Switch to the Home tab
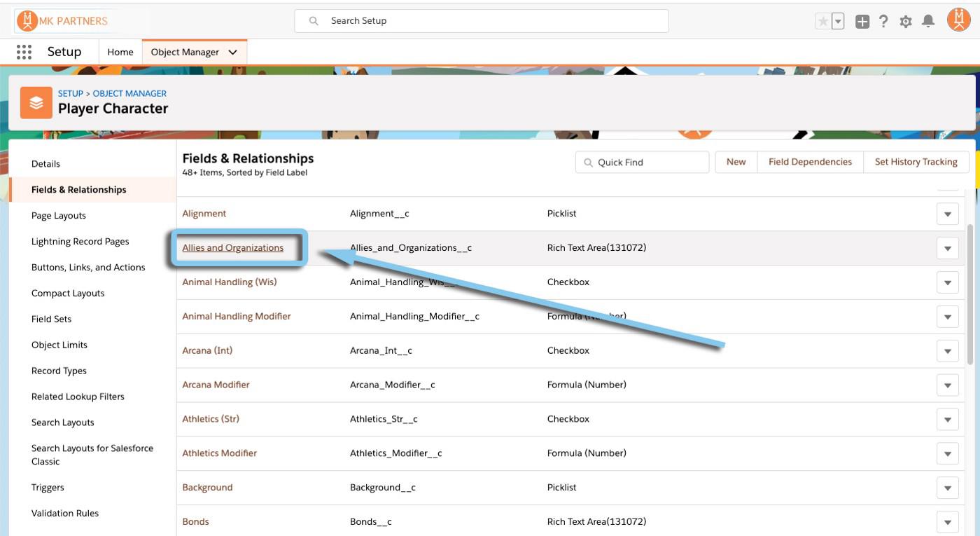Screen dimensions: 980x536 pyautogui.click(x=120, y=51)
